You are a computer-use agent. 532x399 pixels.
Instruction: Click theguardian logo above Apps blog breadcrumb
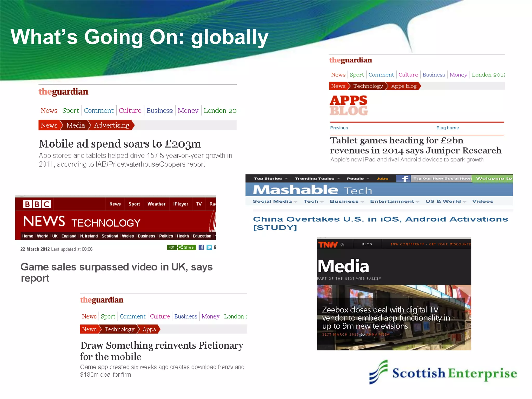(x=351, y=60)
